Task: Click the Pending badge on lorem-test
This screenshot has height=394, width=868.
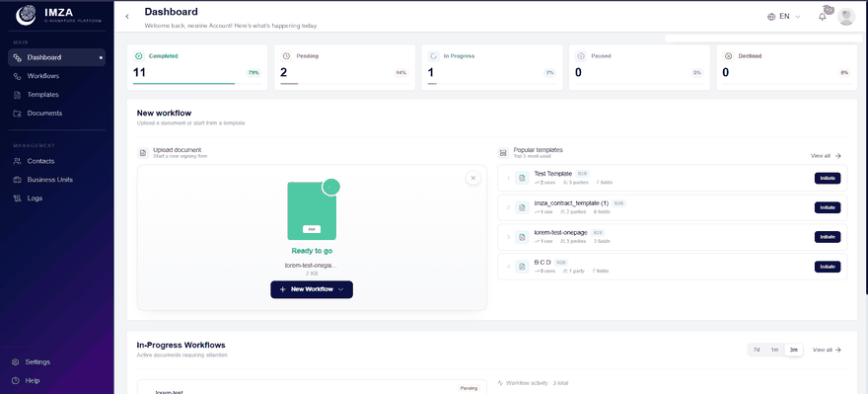Action: click(469, 388)
